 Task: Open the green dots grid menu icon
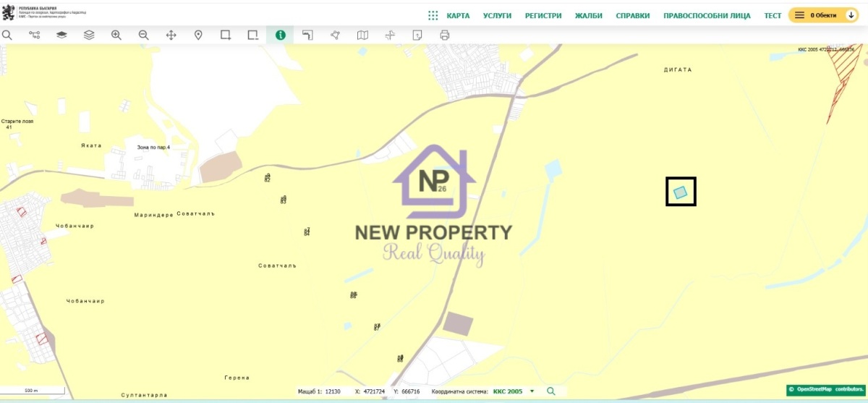tap(433, 15)
